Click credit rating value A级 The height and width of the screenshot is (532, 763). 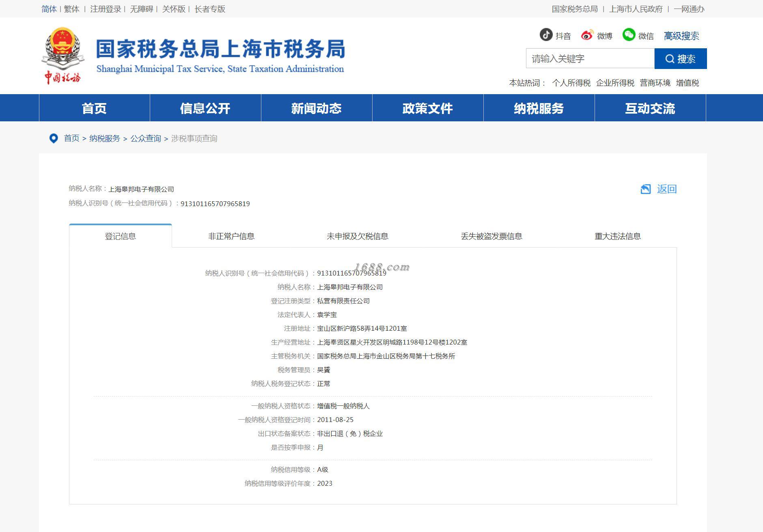pyautogui.click(x=323, y=470)
